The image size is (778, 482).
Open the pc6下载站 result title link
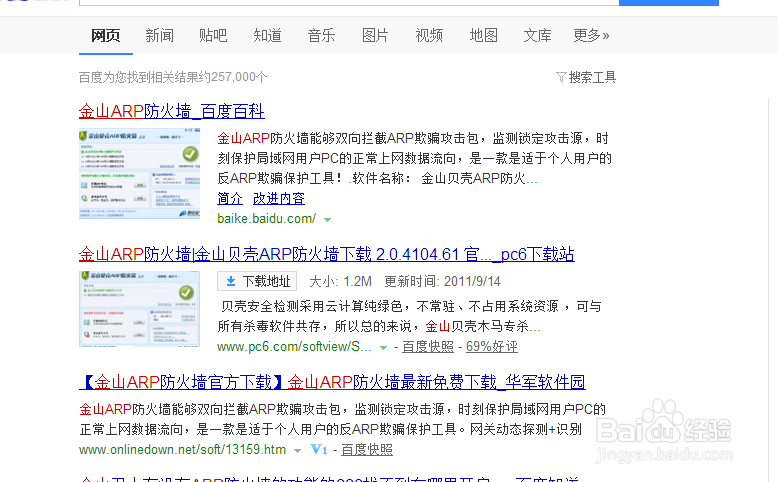[x=326, y=254]
